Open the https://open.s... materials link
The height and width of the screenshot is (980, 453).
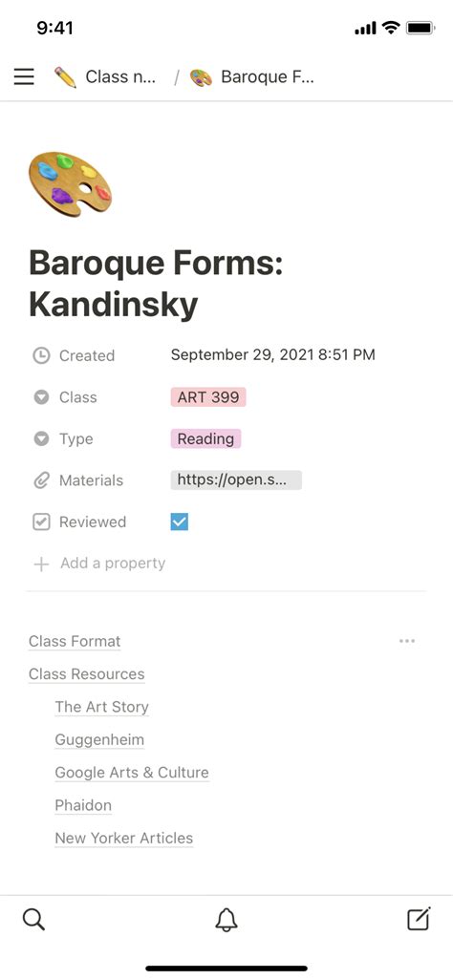tap(236, 480)
